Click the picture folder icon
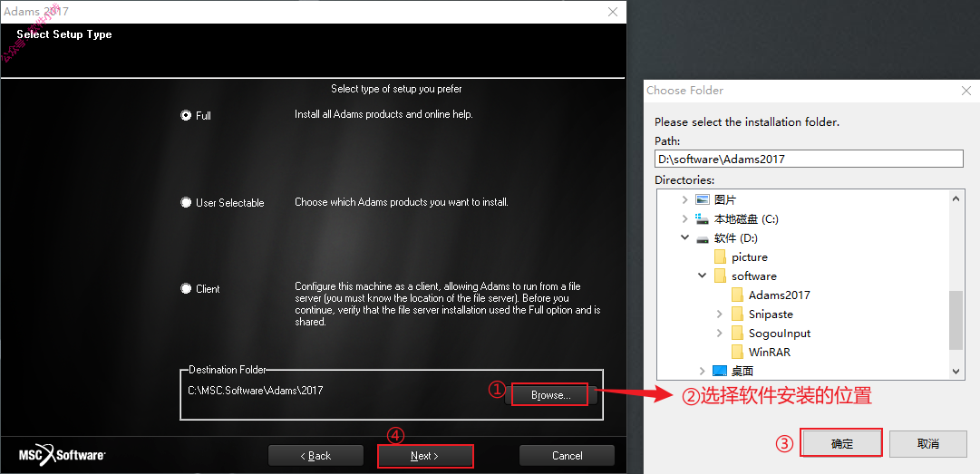Screen dimensions: 980x474 (x=720, y=256)
